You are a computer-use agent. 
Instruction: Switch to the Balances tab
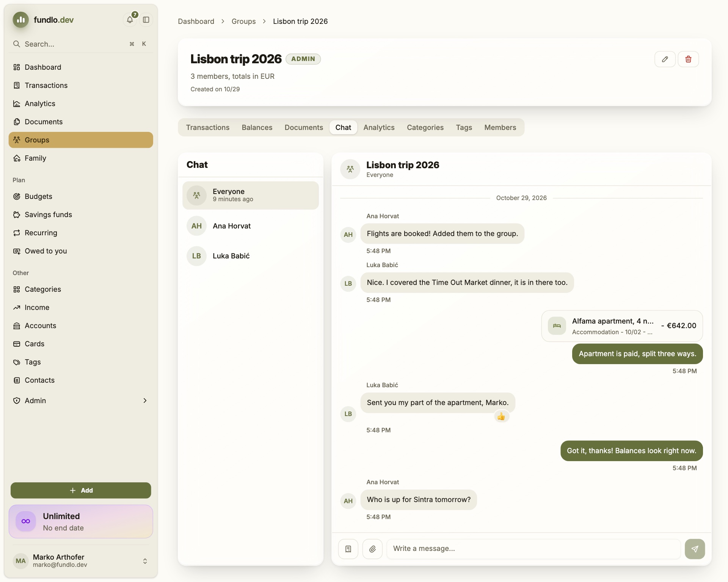coord(257,127)
